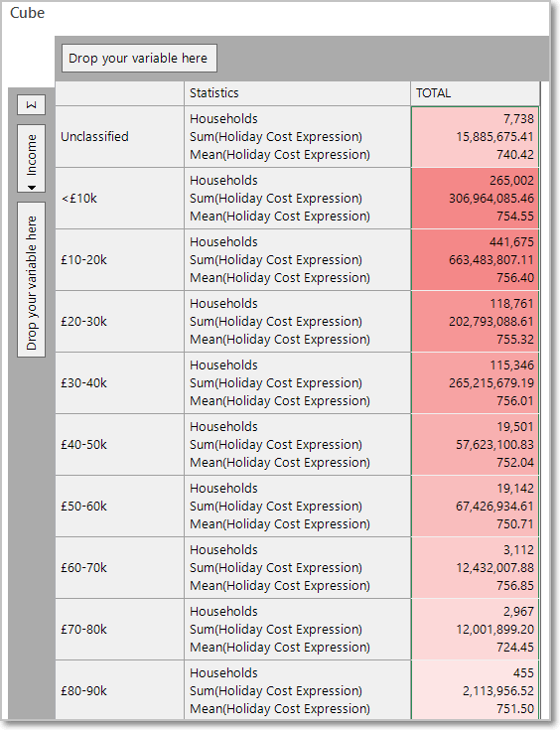Click the vertical Drop your variable here box

[x=31, y=280]
